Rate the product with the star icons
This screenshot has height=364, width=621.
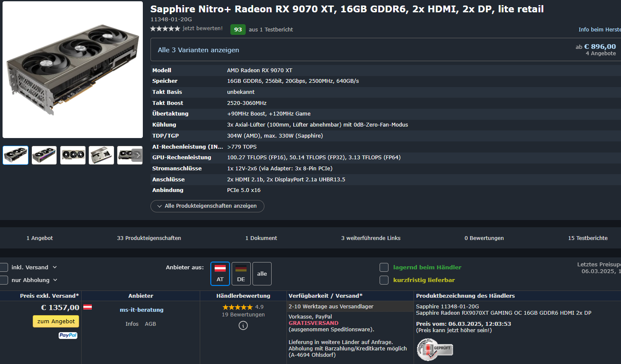[165, 28]
